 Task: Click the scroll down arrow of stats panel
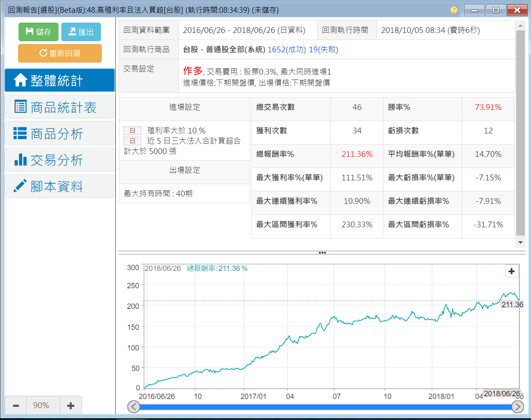520,243
